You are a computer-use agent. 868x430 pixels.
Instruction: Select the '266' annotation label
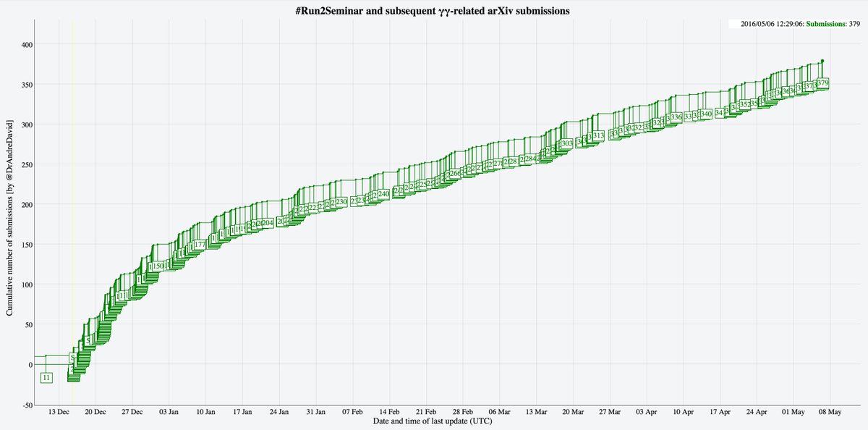455,174
